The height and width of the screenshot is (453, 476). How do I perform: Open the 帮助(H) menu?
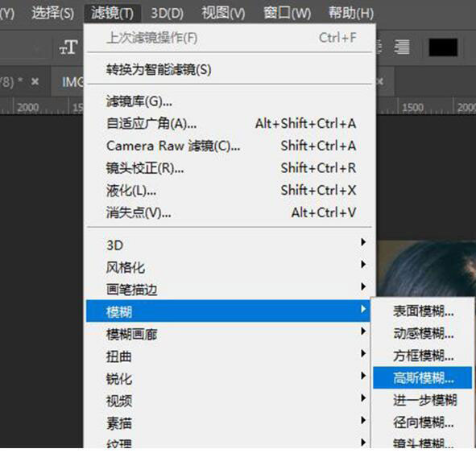(351, 13)
